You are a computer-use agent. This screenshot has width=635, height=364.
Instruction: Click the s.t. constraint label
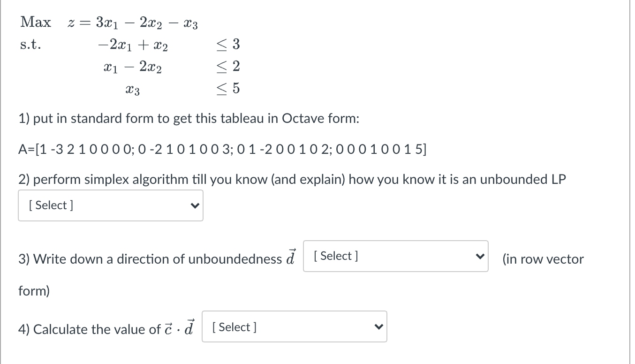coord(31,44)
